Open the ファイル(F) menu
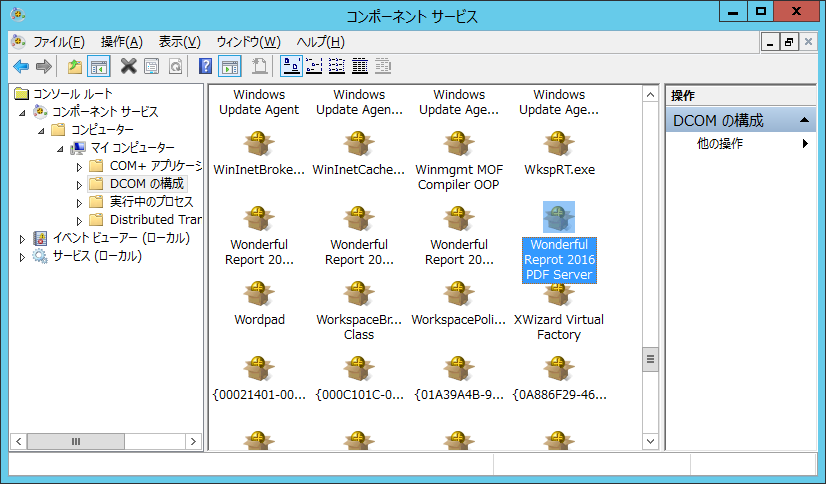Image resolution: width=826 pixels, height=484 pixels. tap(59, 42)
